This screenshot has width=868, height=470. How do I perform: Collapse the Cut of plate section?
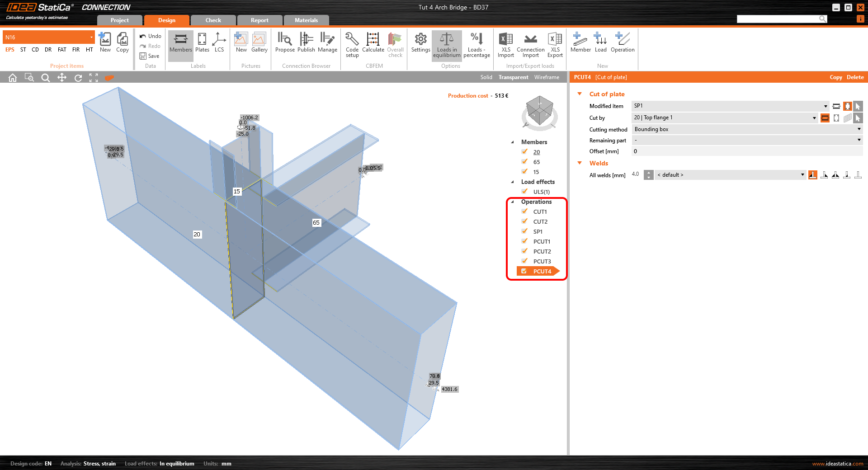tap(580, 94)
